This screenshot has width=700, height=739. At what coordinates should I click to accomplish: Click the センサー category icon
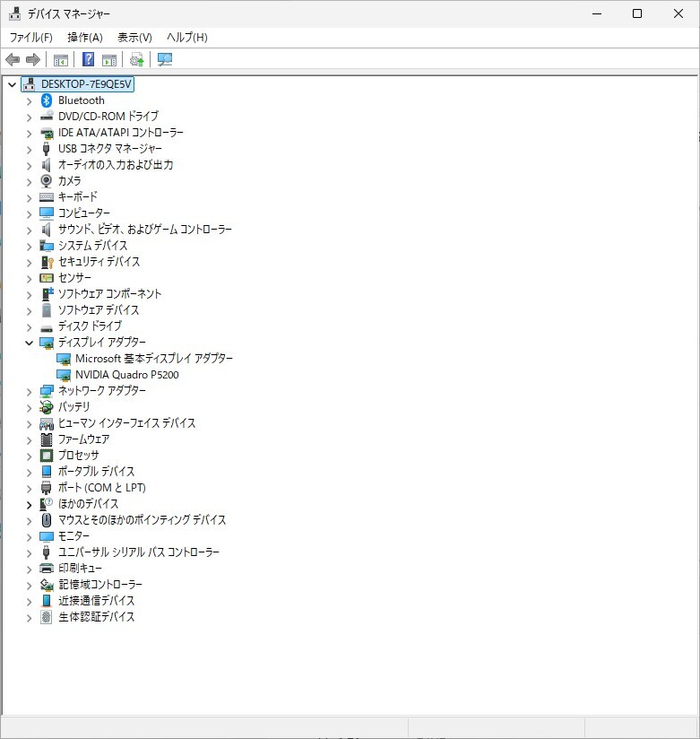[x=47, y=278]
